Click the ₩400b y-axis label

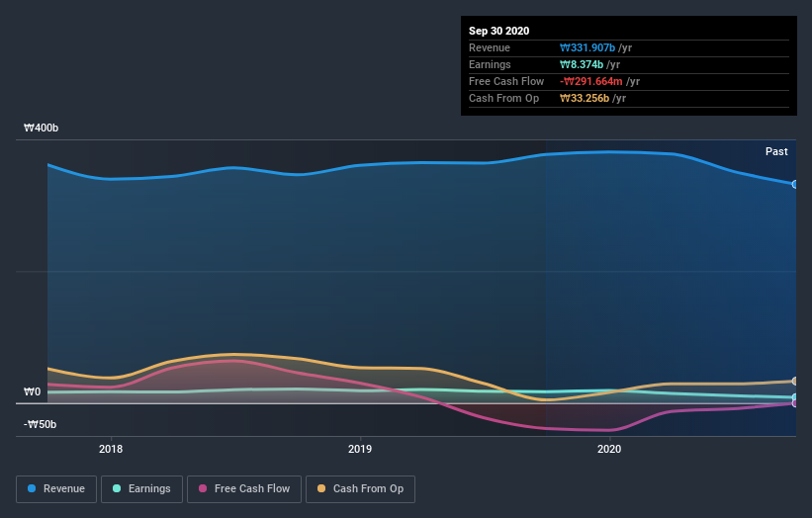pos(41,128)
